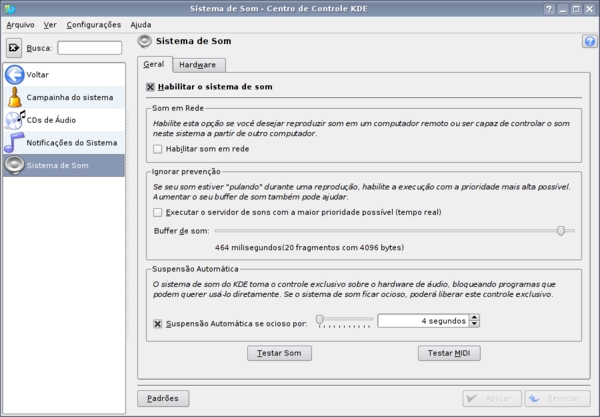Select Campainha do sistema in sidebar

pyautogui.click(x=64, y=97)
